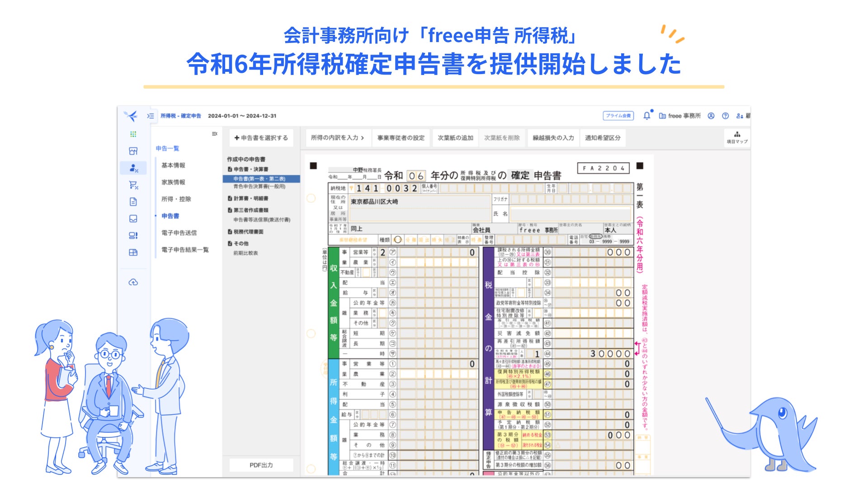Open the notifications bell icon
This screenshot has height=488, width=868.
pyautogui.click(x=646, y=116)
